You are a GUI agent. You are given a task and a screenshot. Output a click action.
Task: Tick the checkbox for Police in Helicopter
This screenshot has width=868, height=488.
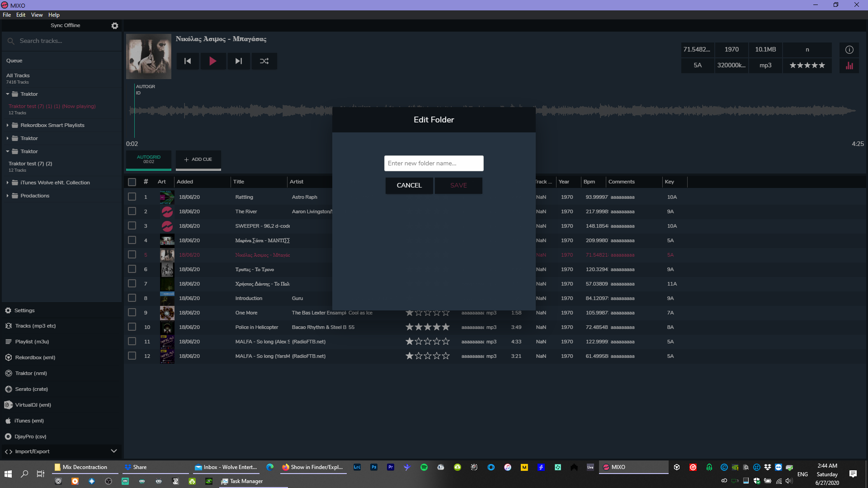point(132,327)
